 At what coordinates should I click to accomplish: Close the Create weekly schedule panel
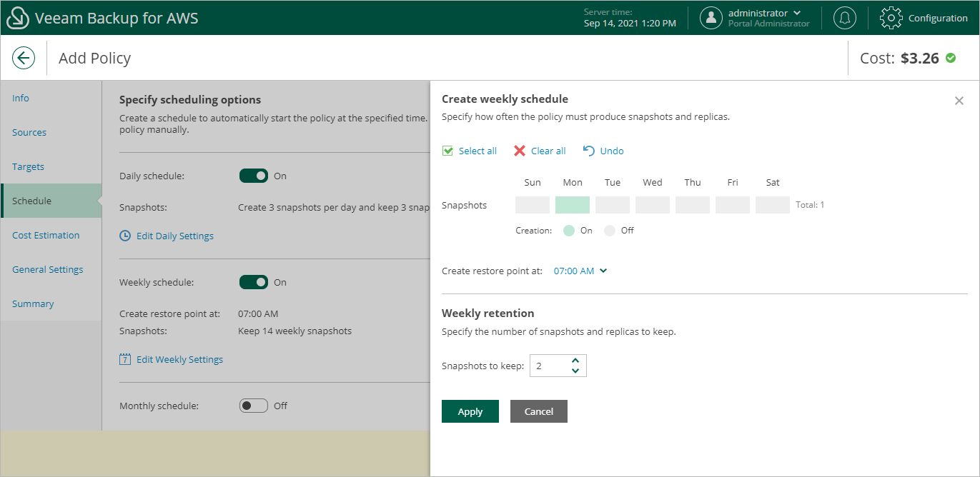pyautogui.click(x=959, y=101)
